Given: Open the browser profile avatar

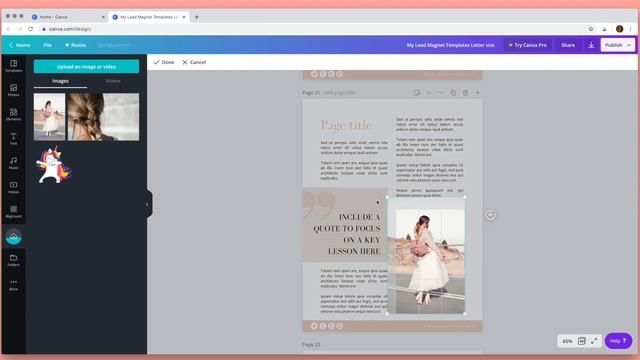Looking at the screenshot, I should coord(619,29).
